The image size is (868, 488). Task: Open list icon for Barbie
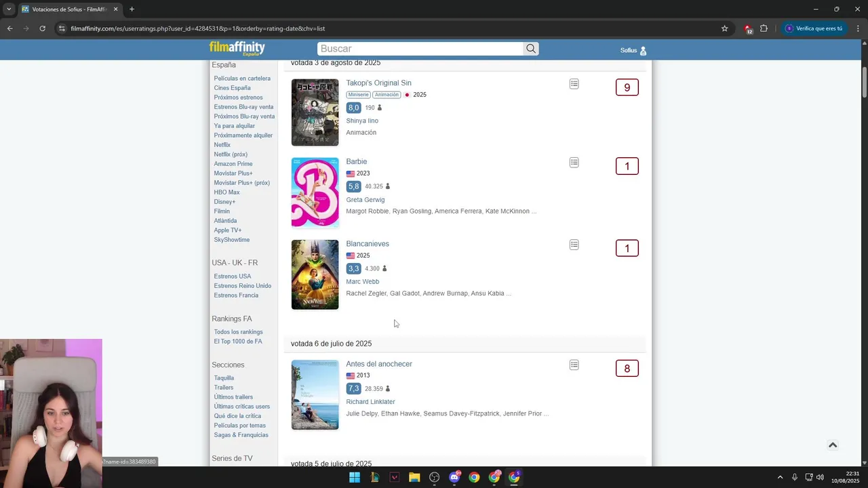coord(574,163)
